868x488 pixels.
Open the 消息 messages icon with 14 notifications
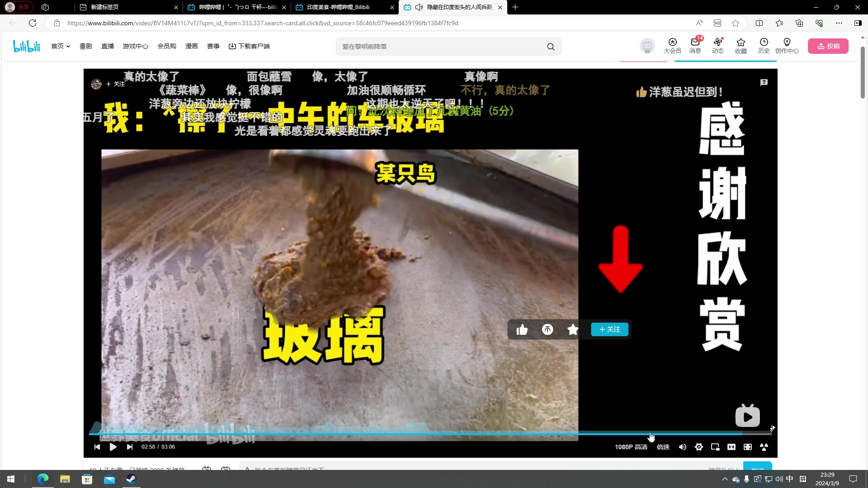[695, 45]
